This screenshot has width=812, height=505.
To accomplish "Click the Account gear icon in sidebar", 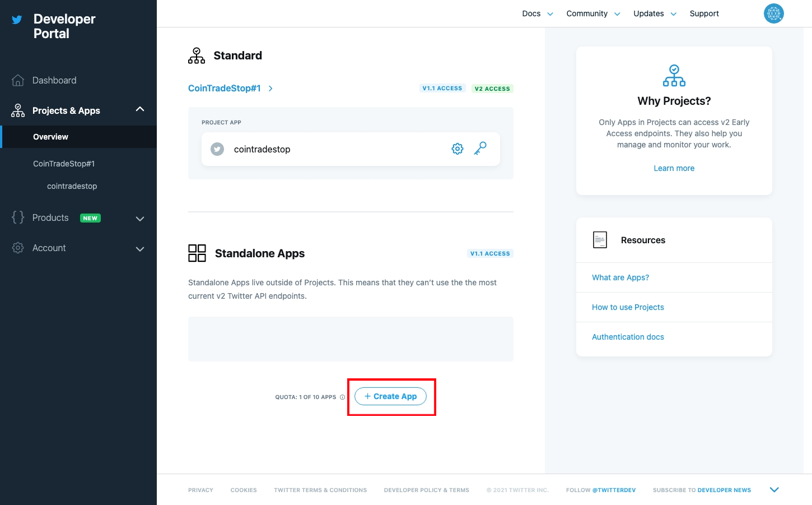I will coord(18,248).
